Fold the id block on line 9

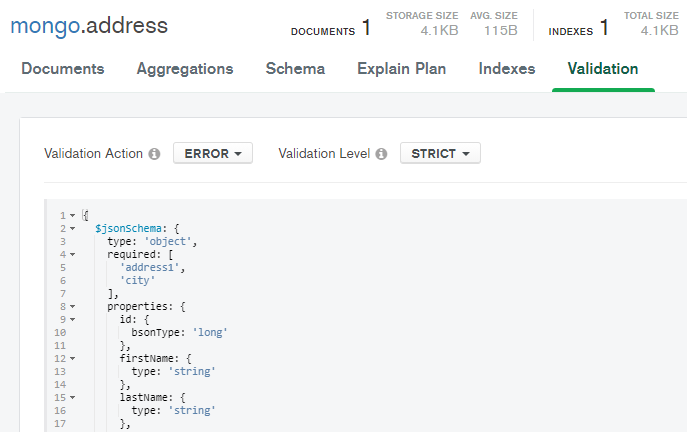click(x=73, y=320)
